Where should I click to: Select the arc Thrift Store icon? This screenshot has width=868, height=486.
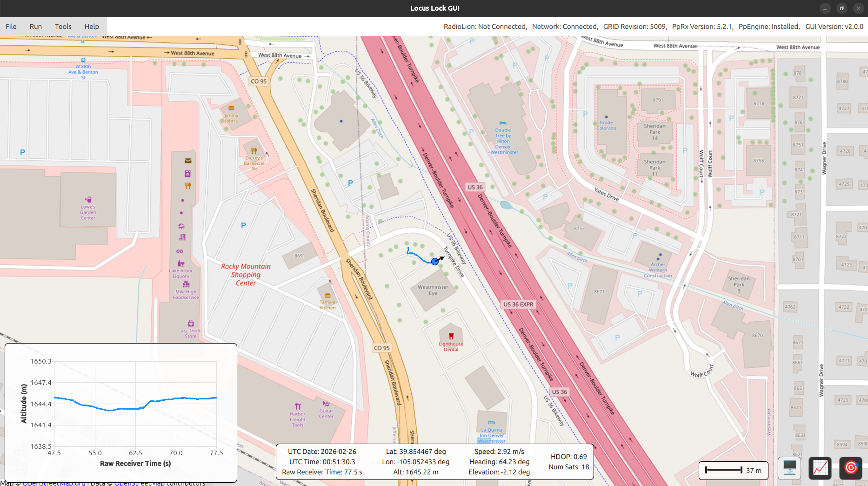(191, 324)
